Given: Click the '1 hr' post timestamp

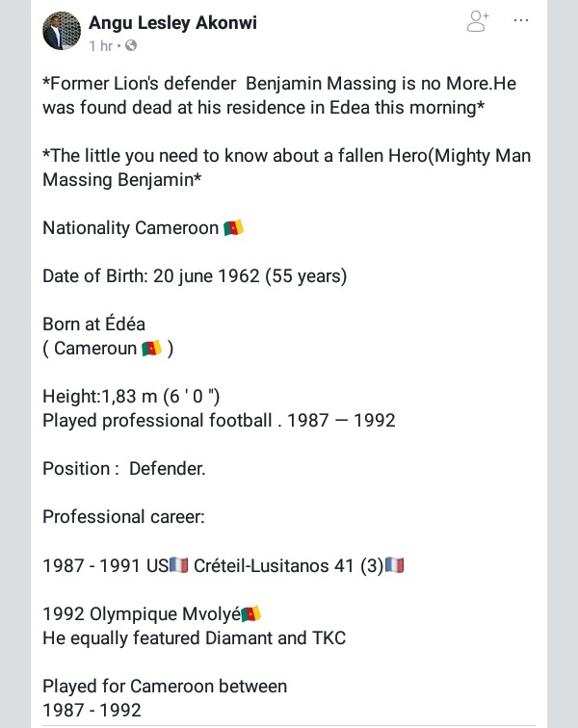Looking at the screenshot, I should pyautogui.click(x=99, y=45).
